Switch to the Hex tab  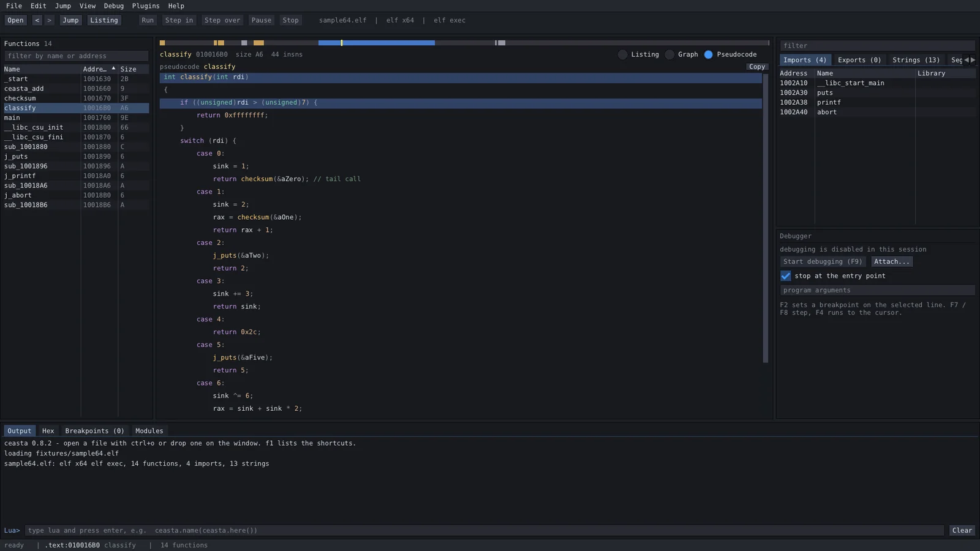48,431
